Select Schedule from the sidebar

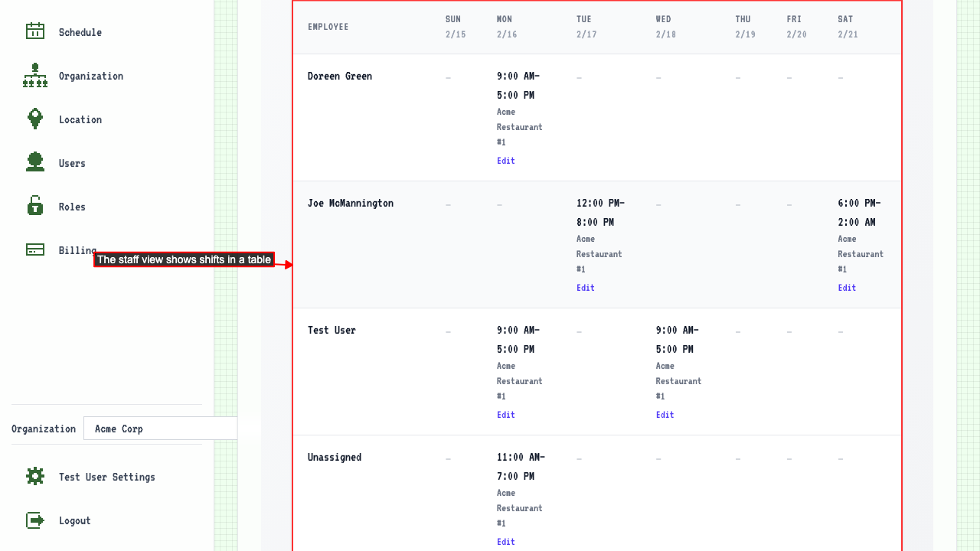tap(80, 32)
